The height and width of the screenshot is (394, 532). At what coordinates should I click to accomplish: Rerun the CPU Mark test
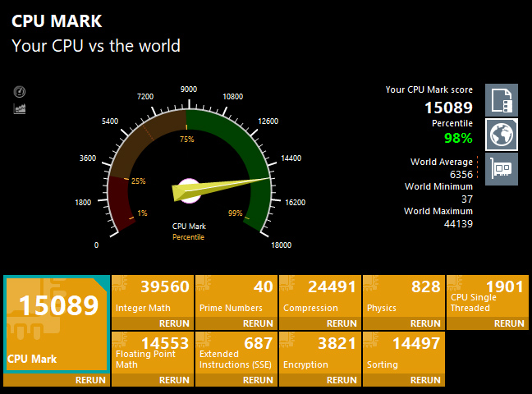tap(90, 380)
